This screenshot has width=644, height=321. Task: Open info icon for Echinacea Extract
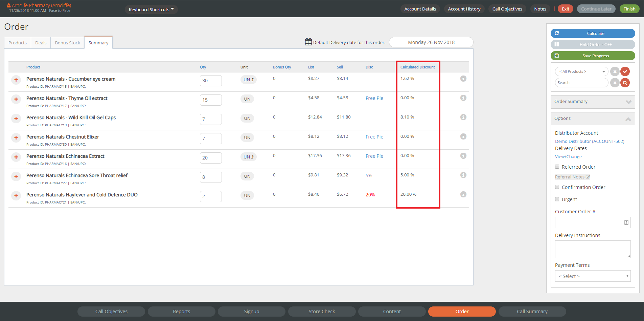(x=463, y=156)
